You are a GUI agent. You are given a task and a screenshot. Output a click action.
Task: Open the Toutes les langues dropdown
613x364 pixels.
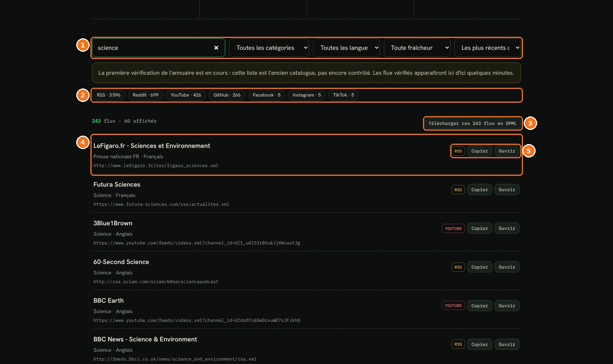[x=346, y=48]
